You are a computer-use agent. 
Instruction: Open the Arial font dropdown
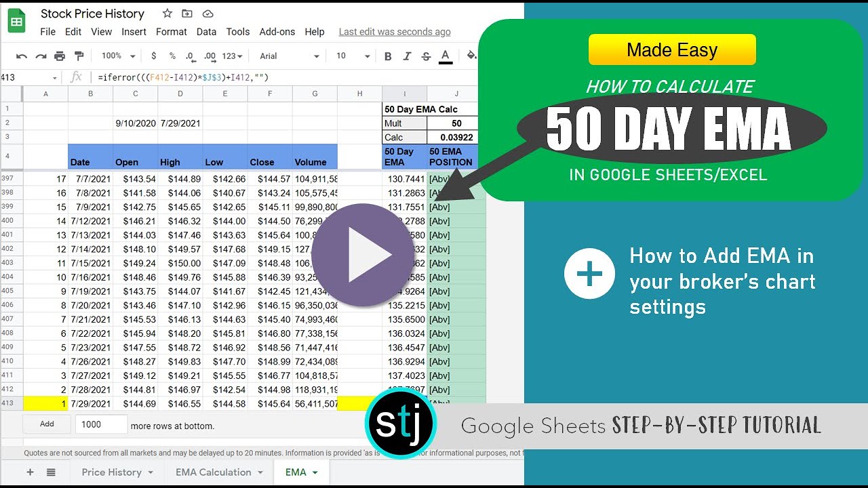[x=290, y=56]
